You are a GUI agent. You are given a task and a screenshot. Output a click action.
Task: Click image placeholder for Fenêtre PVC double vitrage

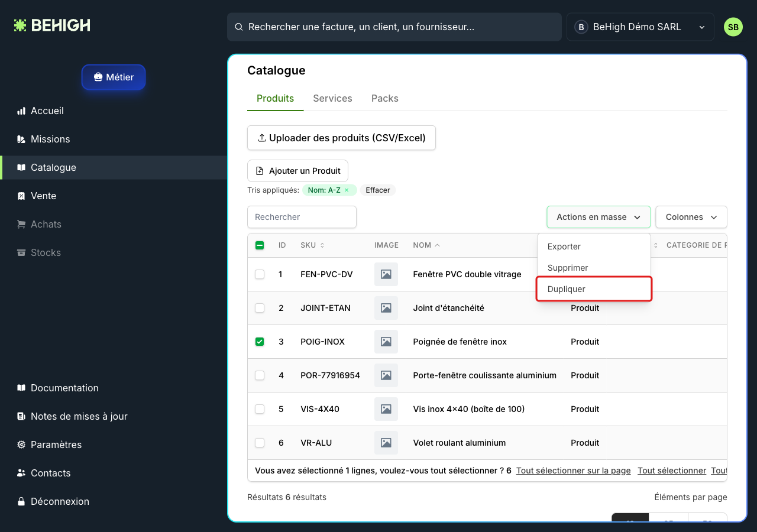point(386,274)
